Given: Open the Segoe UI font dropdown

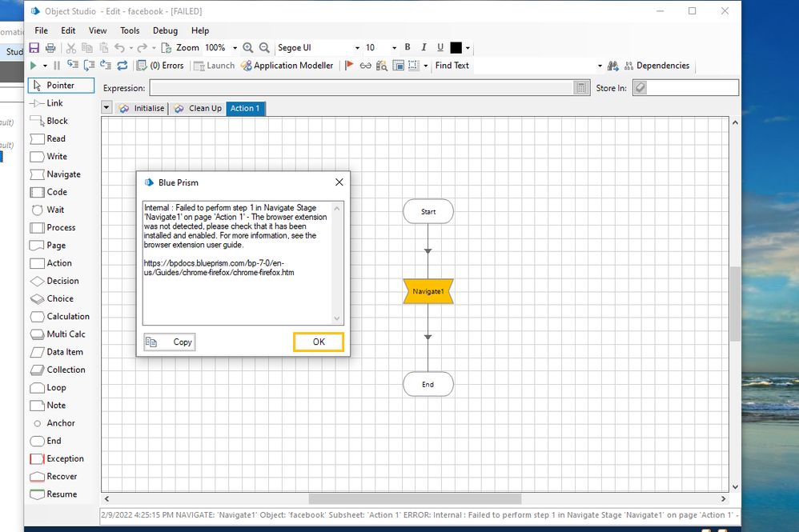Looking at the screenshot, I should [357, 48].
